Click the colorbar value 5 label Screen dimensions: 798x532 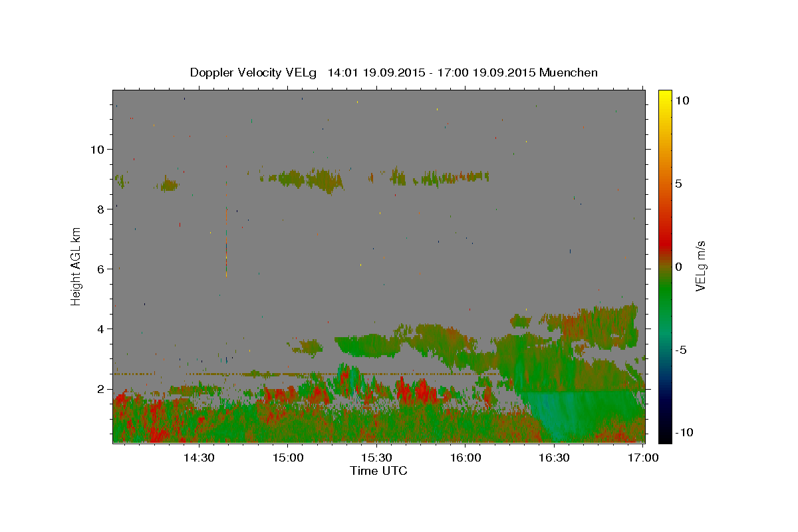pyautogui.click(x=679, y=183)
